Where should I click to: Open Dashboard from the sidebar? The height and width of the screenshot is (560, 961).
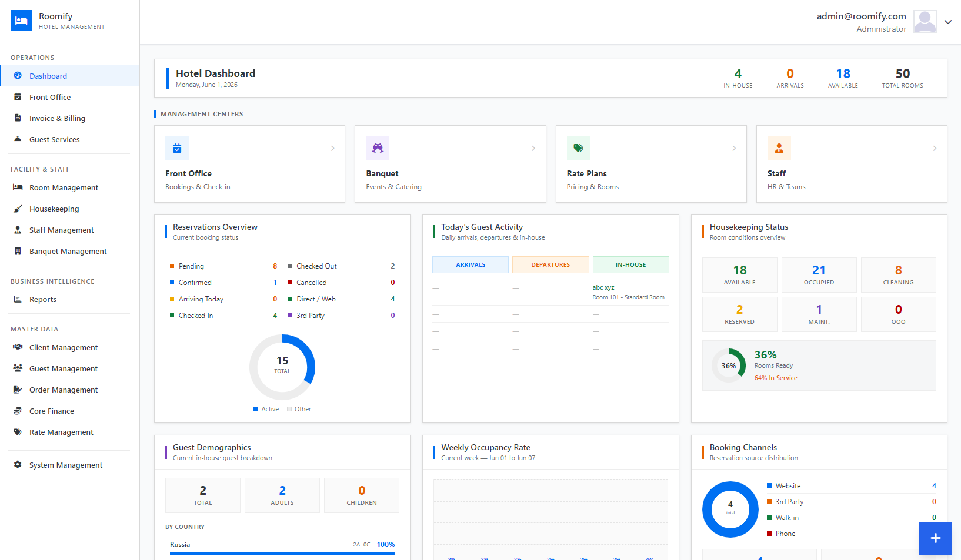69,76
